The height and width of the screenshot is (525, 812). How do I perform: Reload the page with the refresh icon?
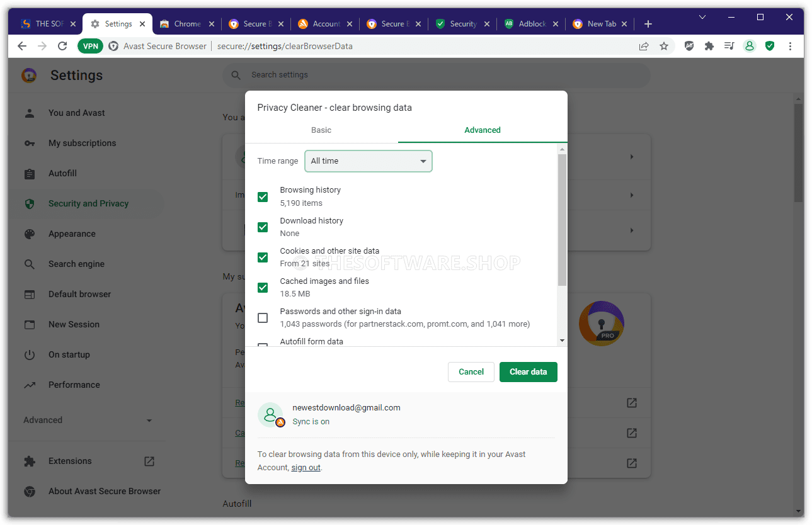[62, 46]
